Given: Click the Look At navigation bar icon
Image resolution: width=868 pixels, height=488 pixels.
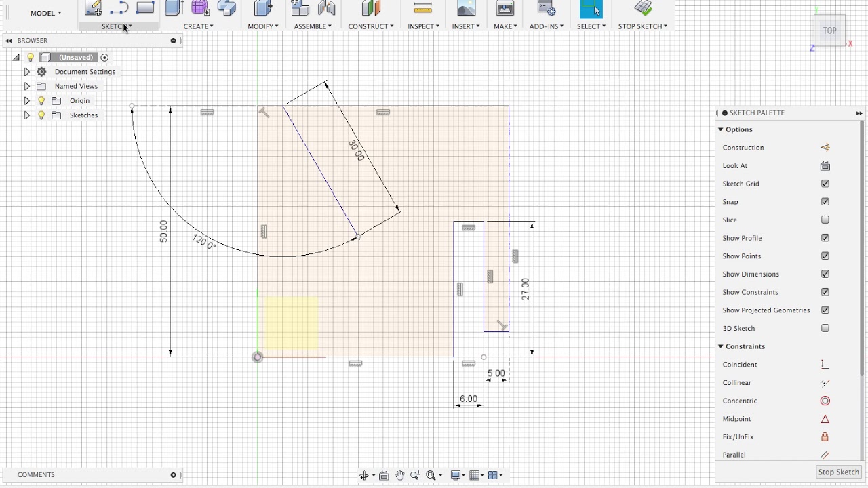Looking at the screenshot, I should click(384, 475).
